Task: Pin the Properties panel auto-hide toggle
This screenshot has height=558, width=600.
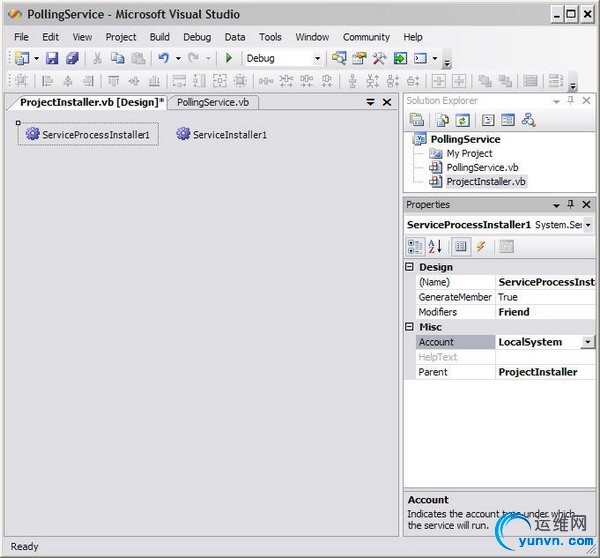Action: (x=571, y=204)
